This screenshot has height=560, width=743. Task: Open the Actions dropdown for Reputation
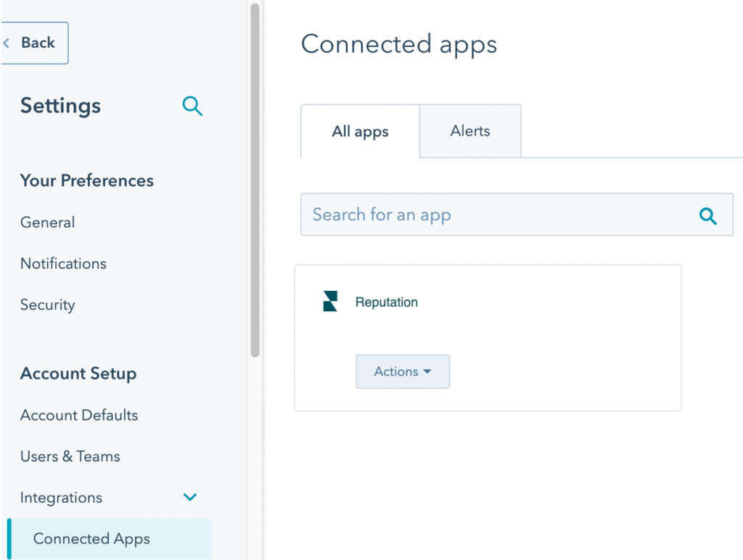pos(402,371)
